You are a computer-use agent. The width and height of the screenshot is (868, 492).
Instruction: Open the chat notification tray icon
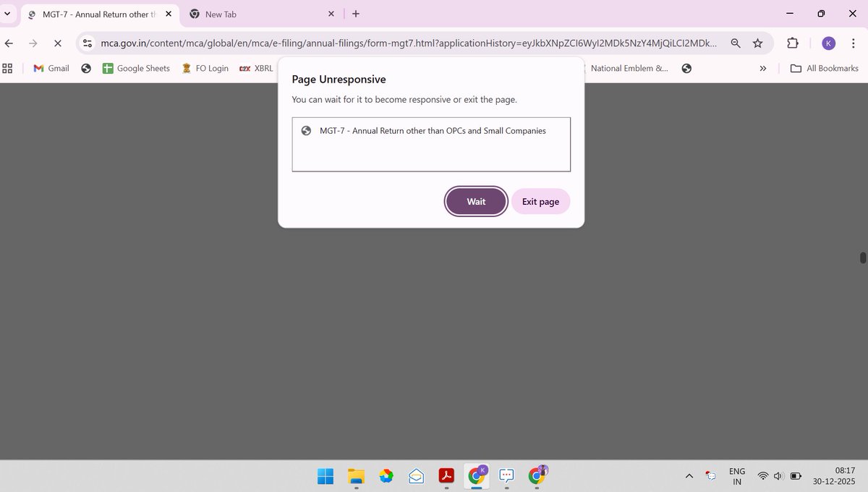pyautogui.click(x=711, y=475)
